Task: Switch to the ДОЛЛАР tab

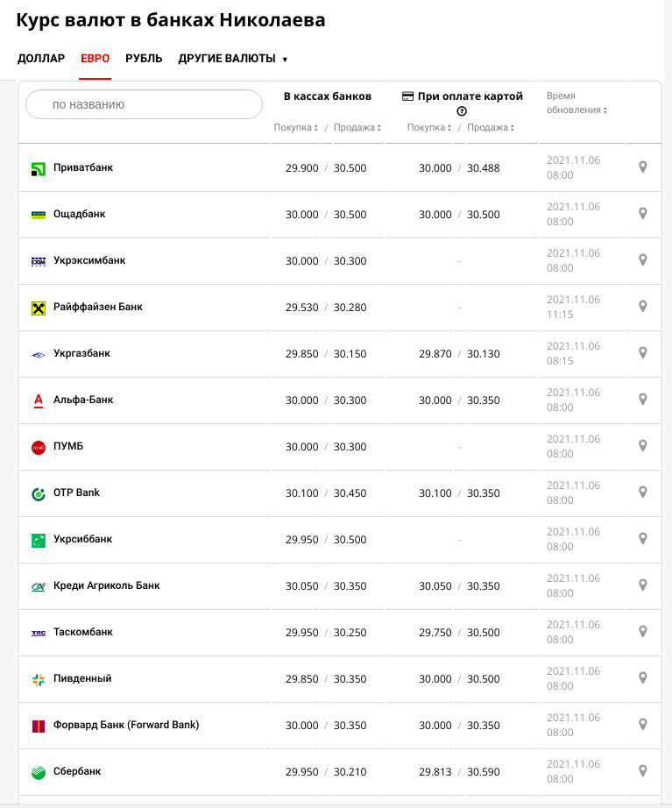Action: [41, 58]
